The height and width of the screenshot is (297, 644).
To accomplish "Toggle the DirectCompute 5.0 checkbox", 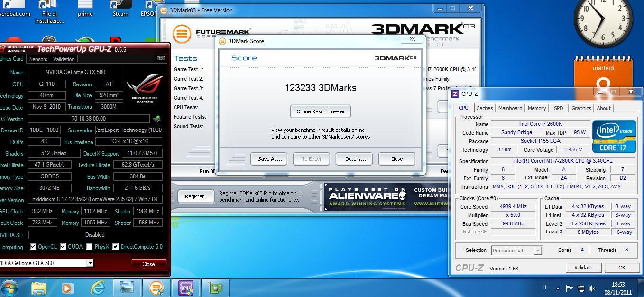I will [115, 247].
